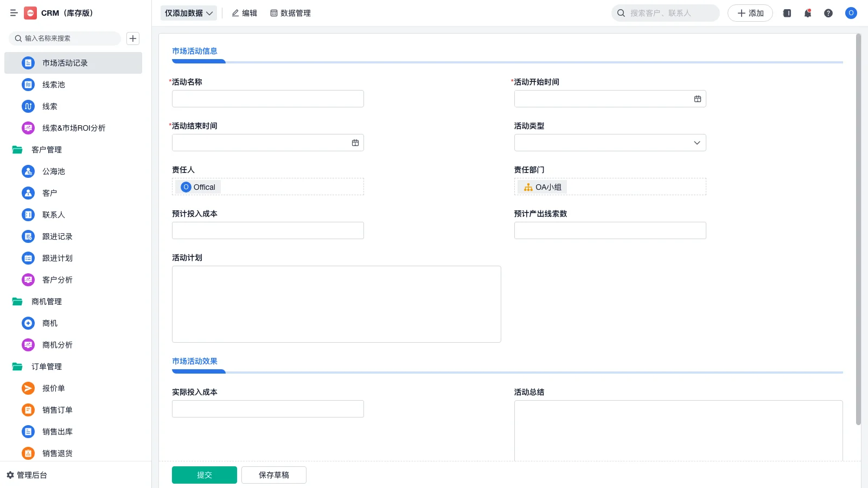Click the green 提交 button

pyautogui.click(x=204, y=475)
